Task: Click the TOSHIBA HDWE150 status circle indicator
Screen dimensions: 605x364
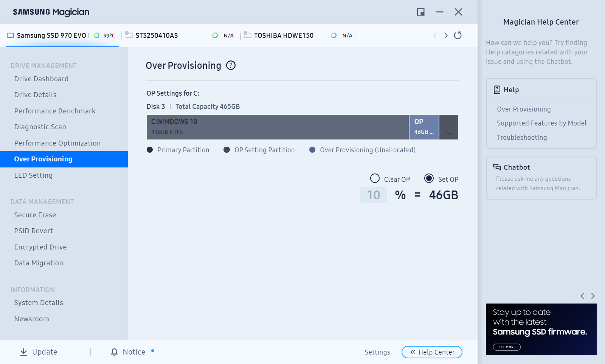Action: (334, 36)
